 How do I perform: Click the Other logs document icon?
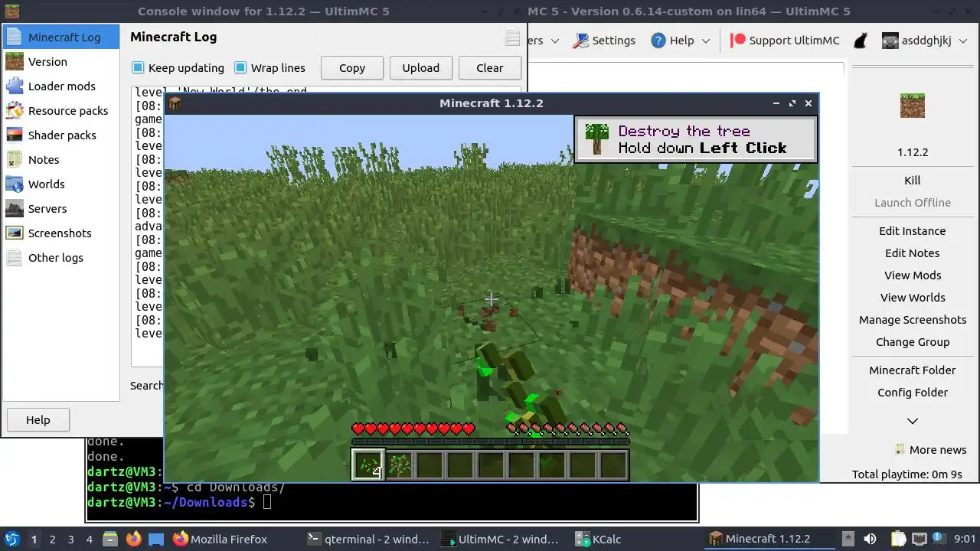coord(15,257)
